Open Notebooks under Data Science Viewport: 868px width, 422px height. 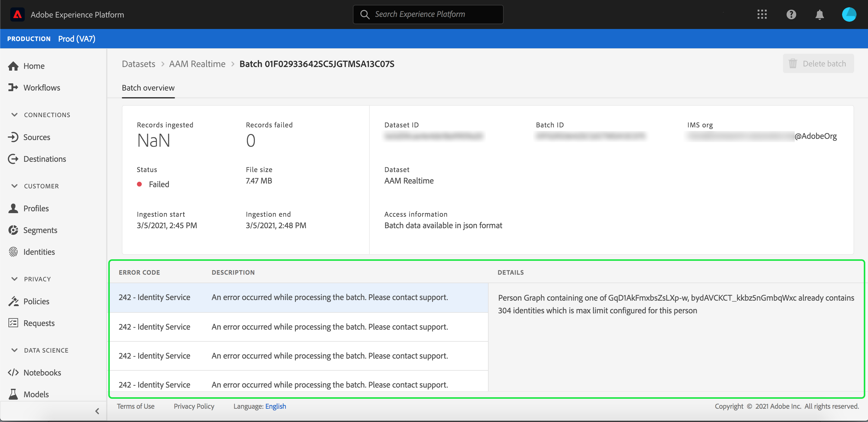42,372
